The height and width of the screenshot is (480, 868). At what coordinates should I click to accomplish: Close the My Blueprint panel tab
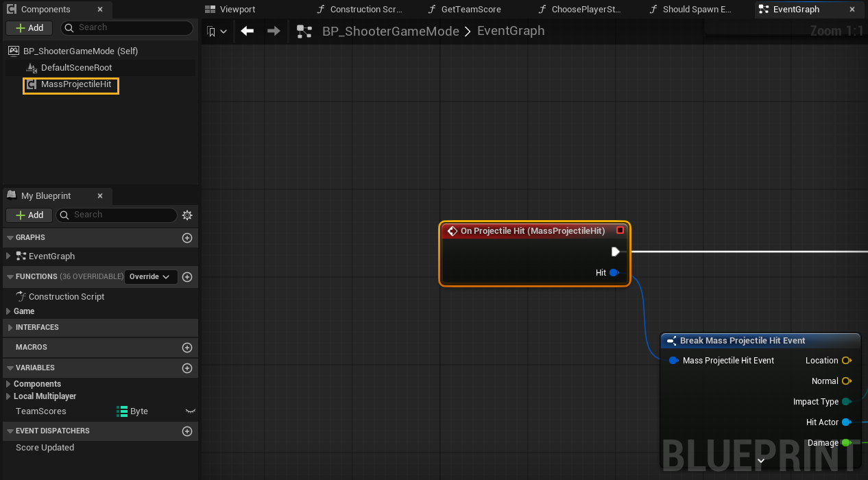(x=100, y=196)
